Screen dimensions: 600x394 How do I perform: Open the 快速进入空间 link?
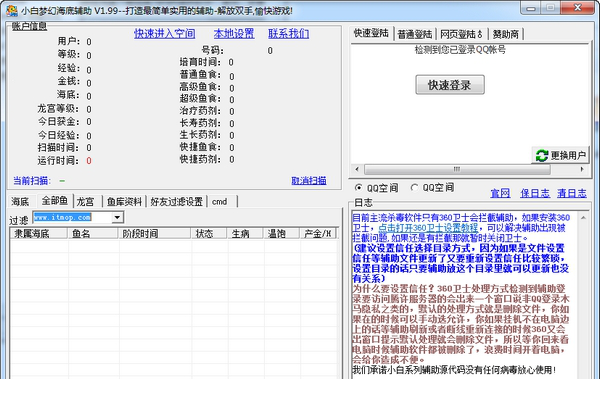165,34
